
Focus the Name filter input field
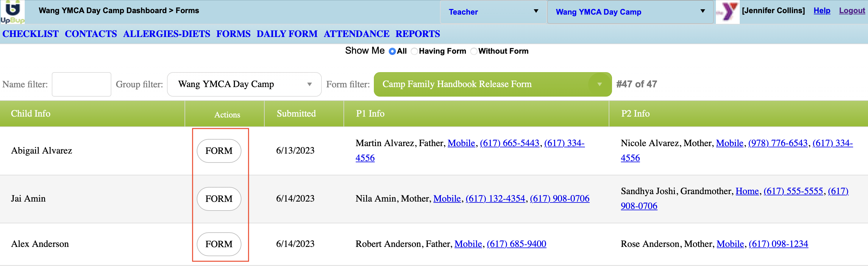click(x=81, y=84)
